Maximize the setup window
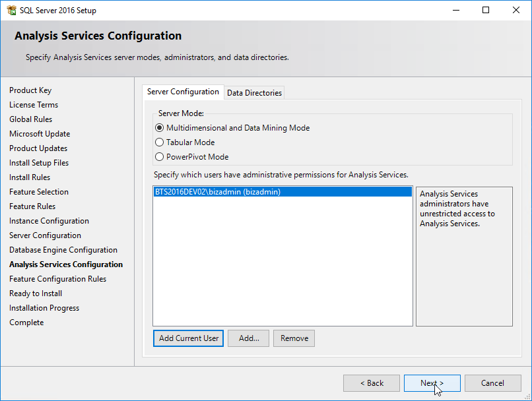Screen dimensions: 532x401 pos(486,10)
